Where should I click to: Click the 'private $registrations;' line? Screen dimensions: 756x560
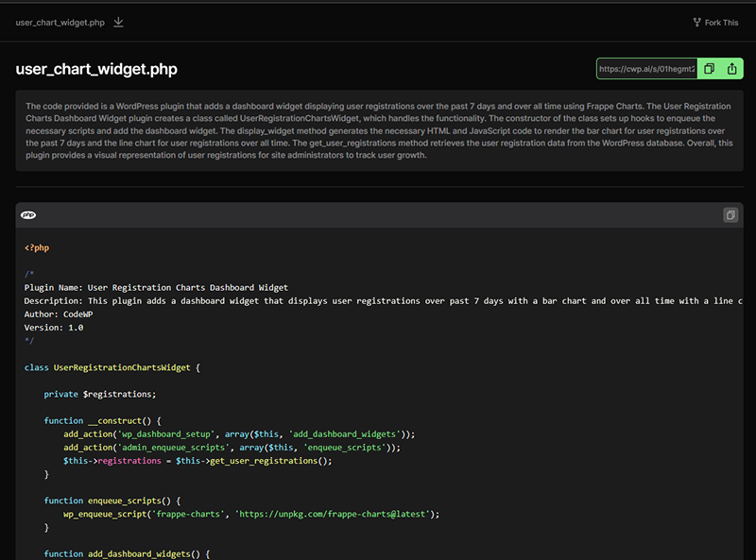click(100, 394)
